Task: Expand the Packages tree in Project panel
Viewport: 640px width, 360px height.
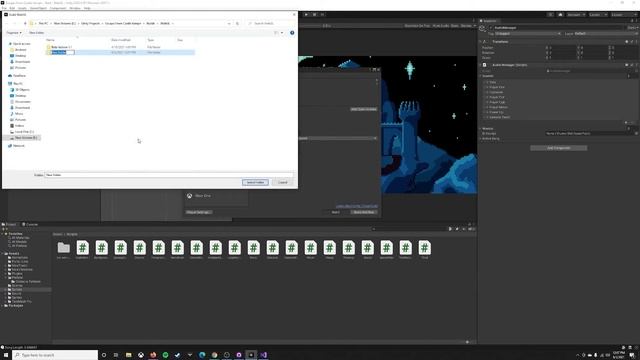Action: click(2, 305)
